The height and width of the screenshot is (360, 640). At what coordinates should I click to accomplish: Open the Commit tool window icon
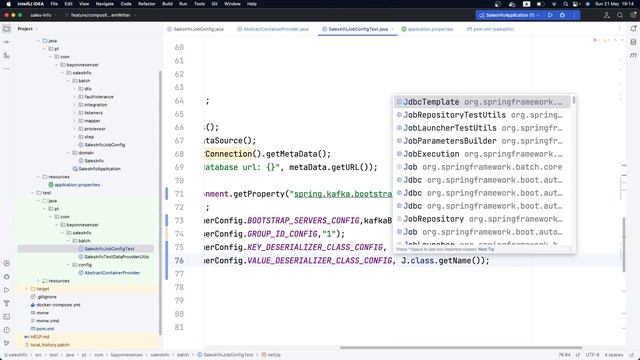7,42
